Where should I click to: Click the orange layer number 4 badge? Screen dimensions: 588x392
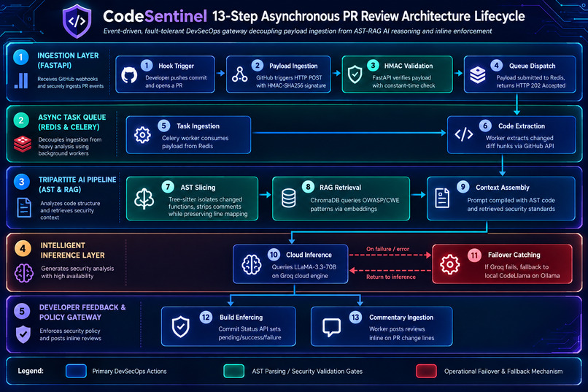(x=23, y=249)
